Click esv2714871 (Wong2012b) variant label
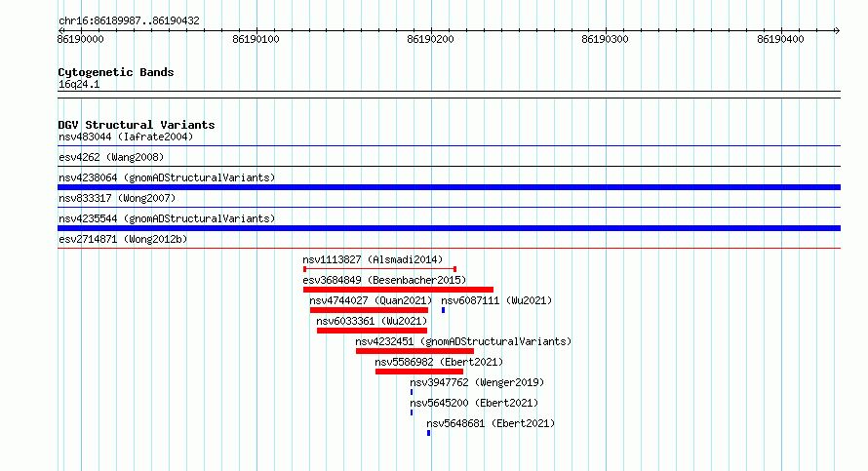Screen dimensions: 868x471 click(x=123, y=239)
